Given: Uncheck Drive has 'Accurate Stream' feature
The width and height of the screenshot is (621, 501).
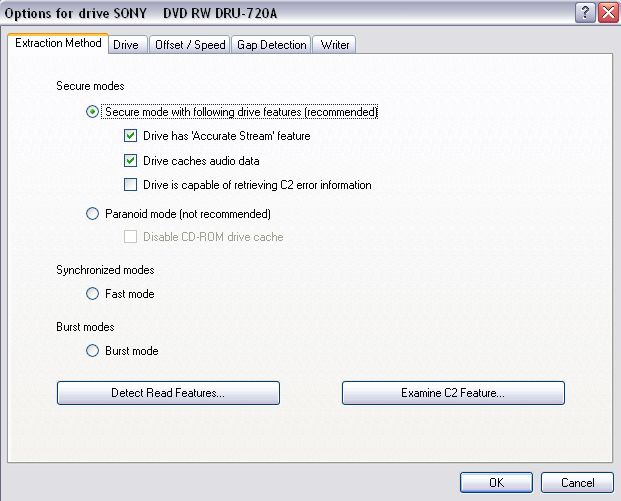Looking at the screenshot, I should coord(130,136).
